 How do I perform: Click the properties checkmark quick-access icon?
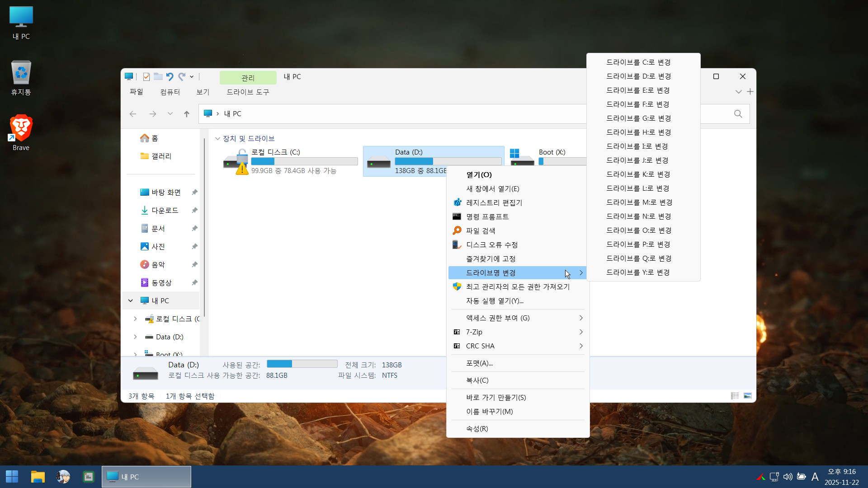pyautogui.click(x=146, y=77)
